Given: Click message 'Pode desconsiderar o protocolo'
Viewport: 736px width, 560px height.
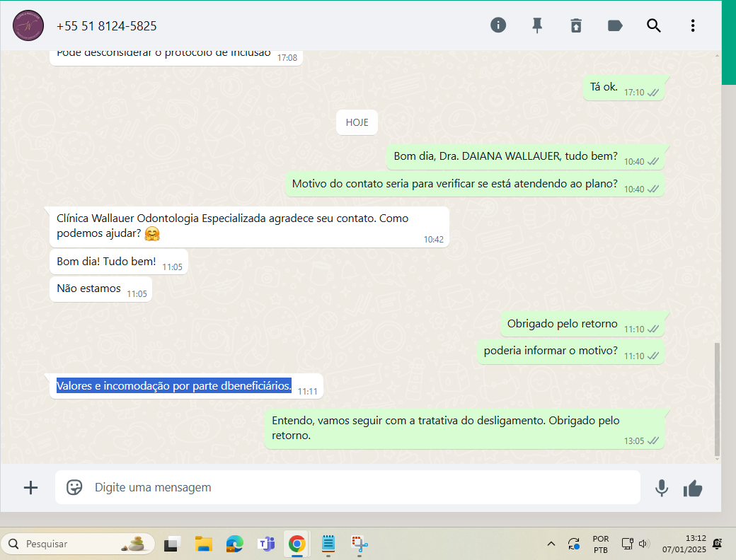Looking at the screenshot, I should point(176,57).
